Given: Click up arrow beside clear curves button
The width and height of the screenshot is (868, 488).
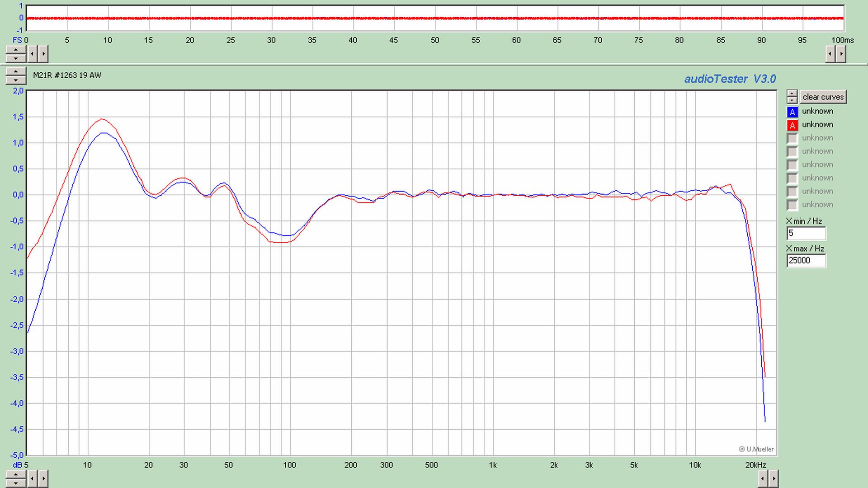Looking at the screenshot, I should click(792, 94).
